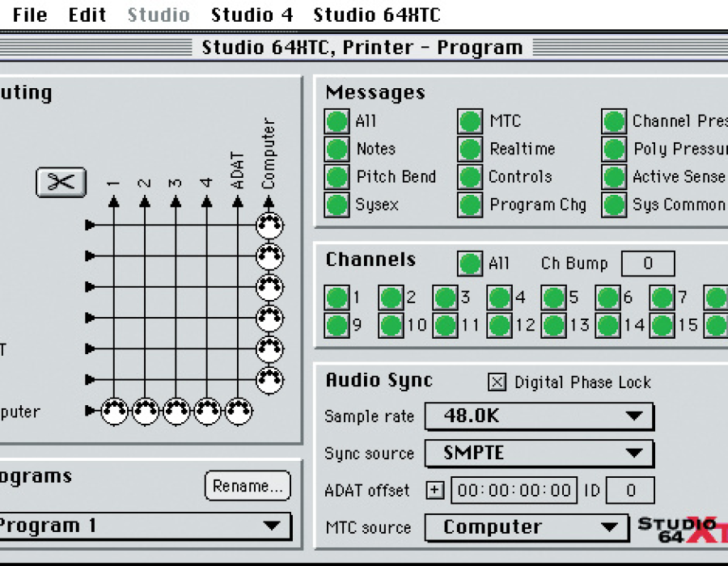Click the Rename... button
Image resolution: width=728 pixels, height=566 pixels.
pyautogui.click(x=248, y=486)
